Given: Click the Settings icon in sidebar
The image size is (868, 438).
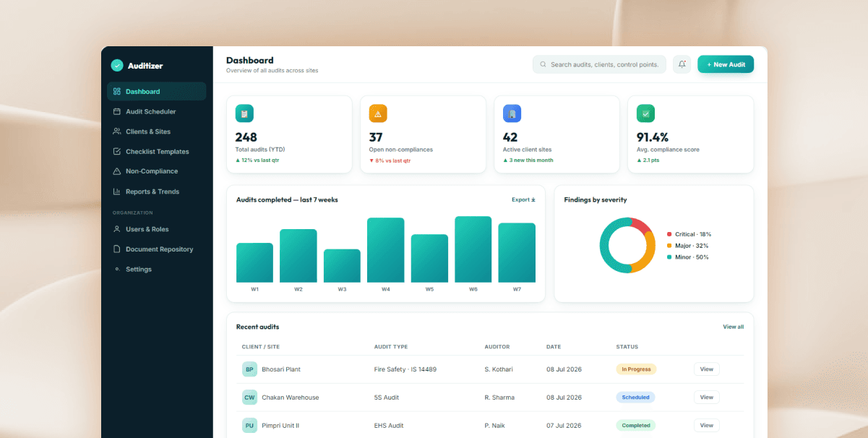Looking at the screenshot, I should point(117,269).
